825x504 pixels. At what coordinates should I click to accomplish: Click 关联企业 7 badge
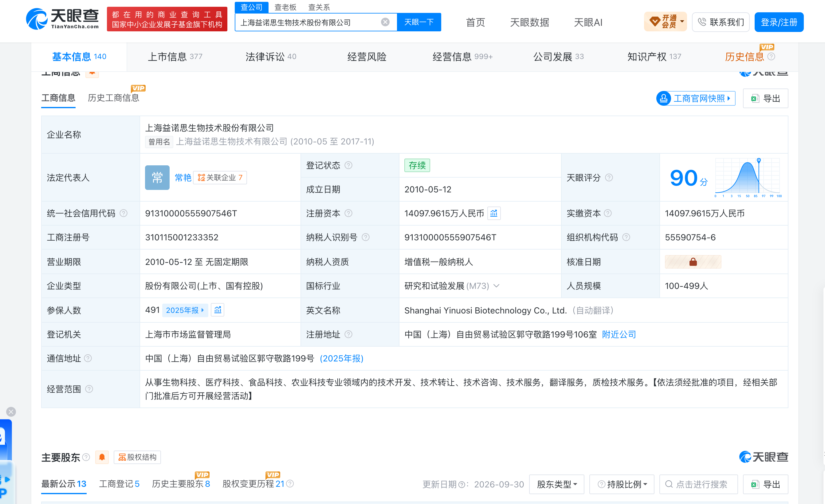220,178
